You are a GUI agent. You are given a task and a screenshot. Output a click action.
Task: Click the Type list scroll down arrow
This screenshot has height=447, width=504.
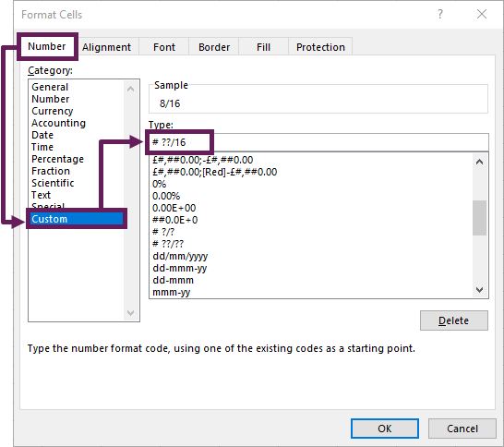click(x=479, y=290)
